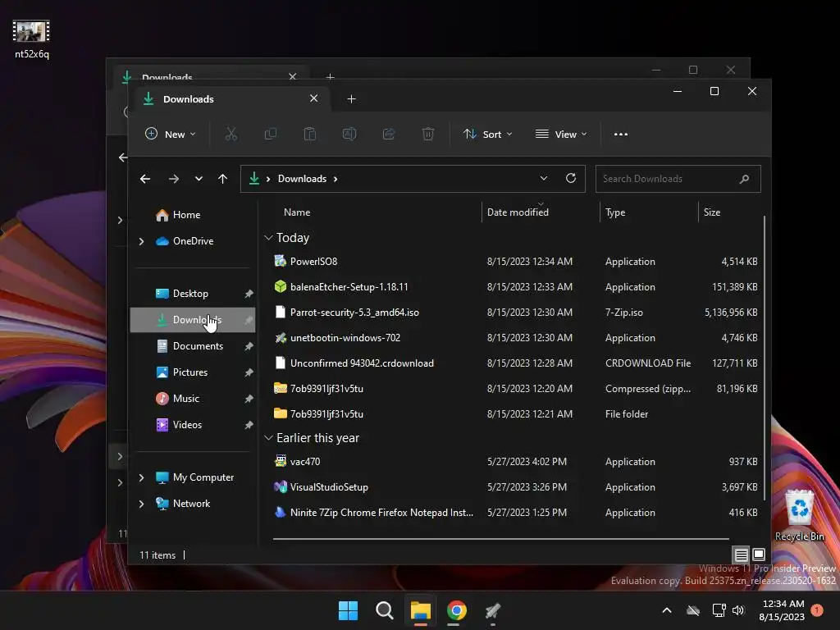Open the View dropdown menu

coord(561,134)
